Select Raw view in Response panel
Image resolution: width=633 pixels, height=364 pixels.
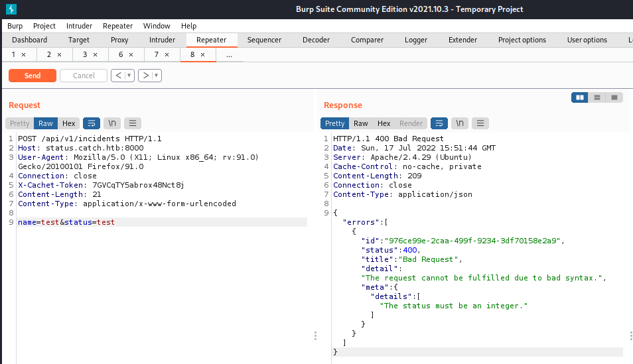click(361, 123)
